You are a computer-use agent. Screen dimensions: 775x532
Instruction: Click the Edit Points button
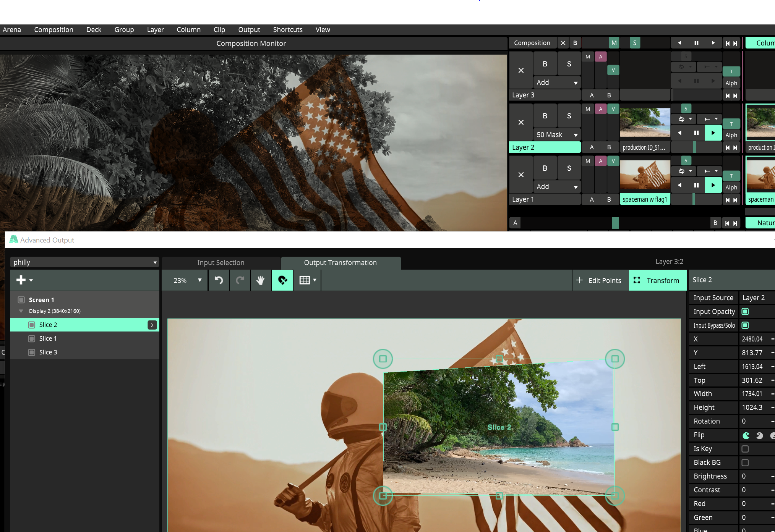[600, 280]
